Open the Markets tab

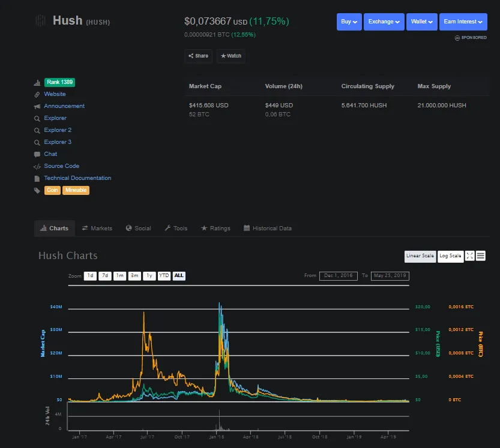(97, 228)
